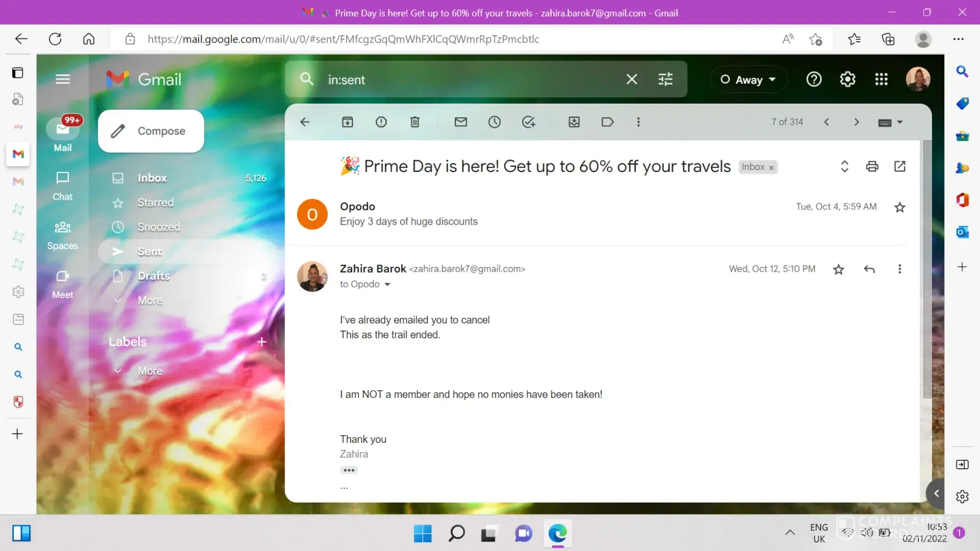Open Gmail Support help icon
This screenshot has height=551, width=980.
click(x=814, y=79)
